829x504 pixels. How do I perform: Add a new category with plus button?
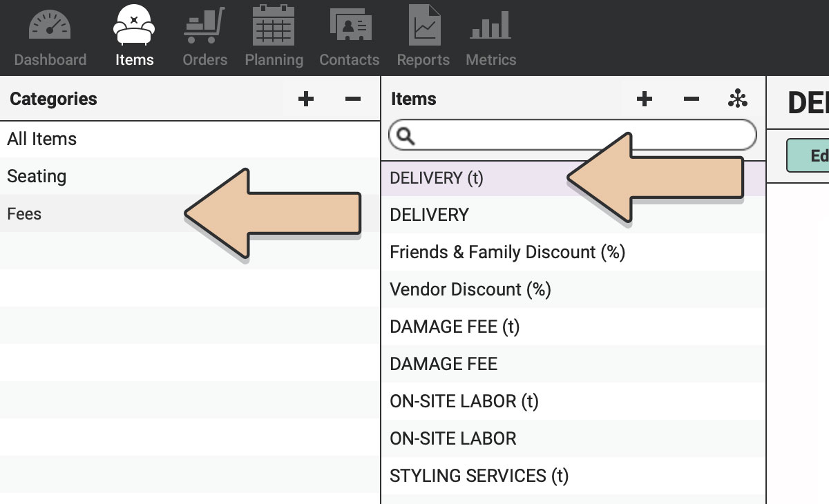(306, 99)
